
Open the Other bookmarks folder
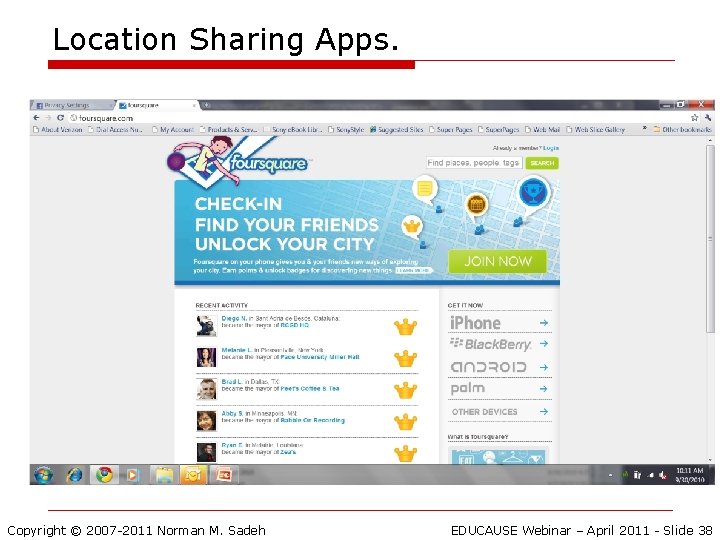(682, 129)
